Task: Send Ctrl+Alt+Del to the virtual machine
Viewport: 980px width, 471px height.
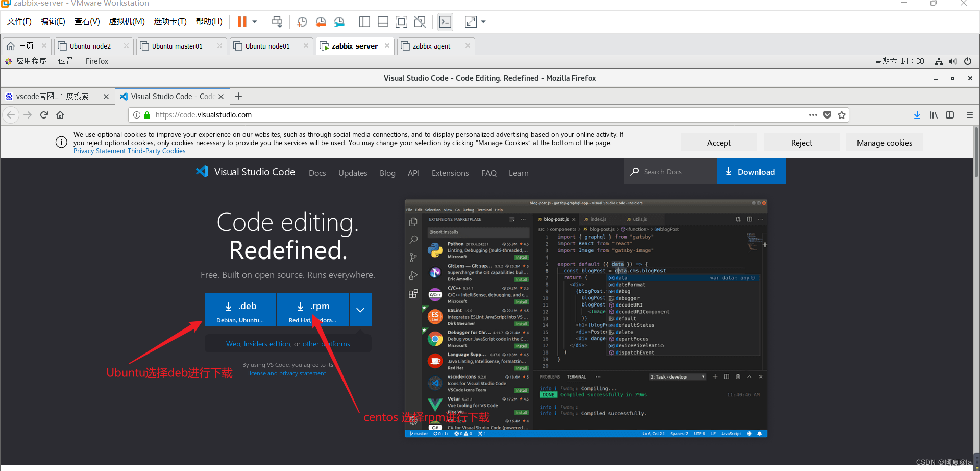Action: tap(277, 21)
